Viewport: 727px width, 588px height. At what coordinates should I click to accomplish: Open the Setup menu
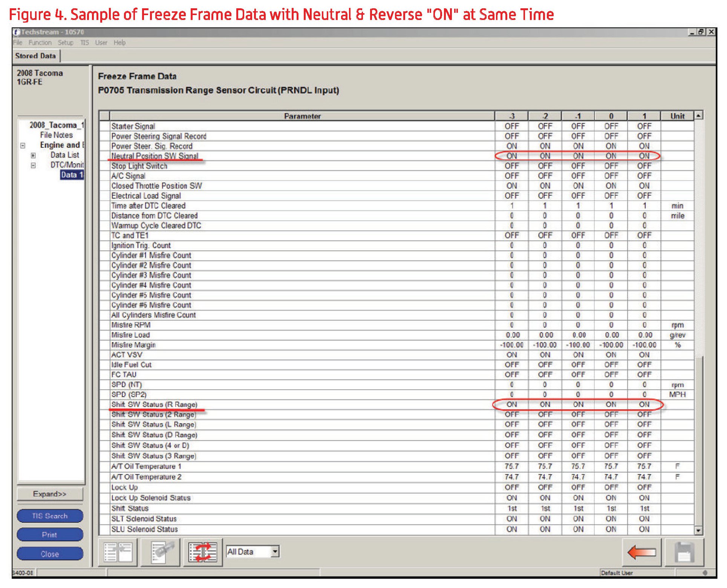66,43
